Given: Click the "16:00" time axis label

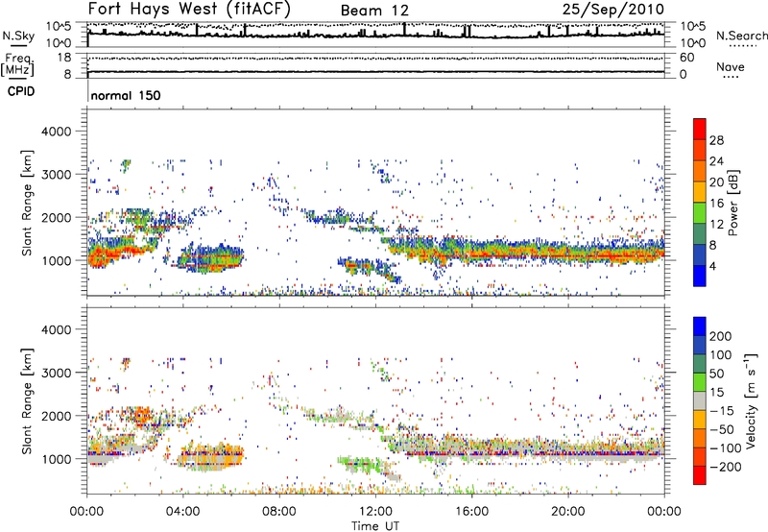Looking at the screenshot, I should pos(471,512).
